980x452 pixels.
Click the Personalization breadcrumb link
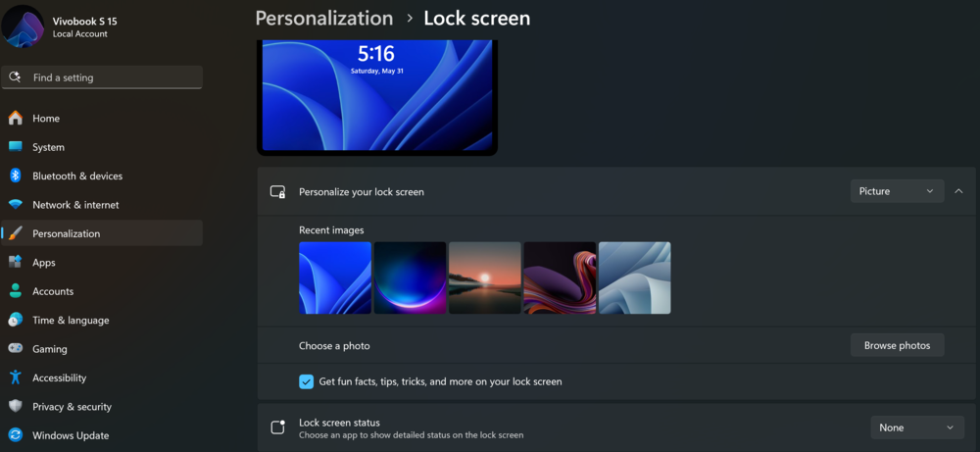[323, 18]
